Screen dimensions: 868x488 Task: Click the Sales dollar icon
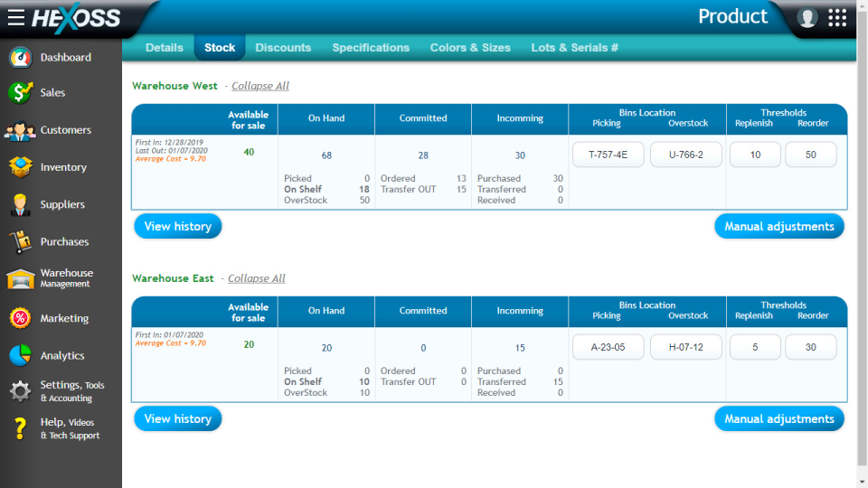pyautogui.click(x=21, y=93)
